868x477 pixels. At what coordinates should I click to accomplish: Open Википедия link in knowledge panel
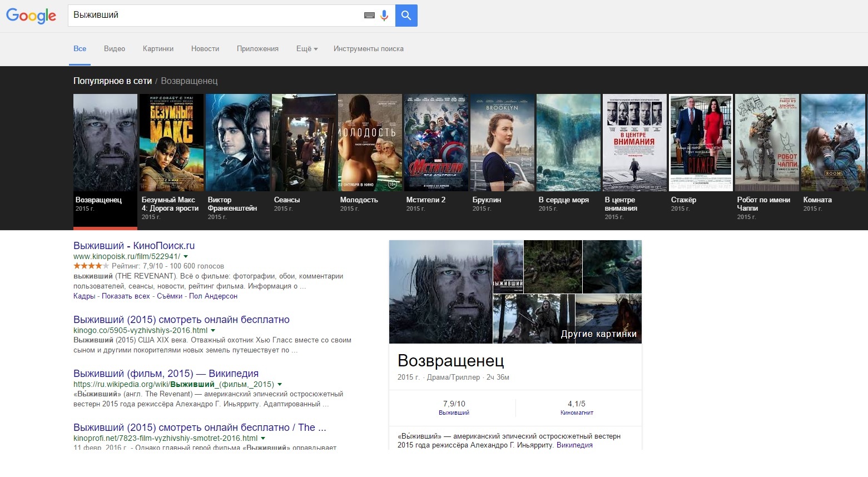574,445
